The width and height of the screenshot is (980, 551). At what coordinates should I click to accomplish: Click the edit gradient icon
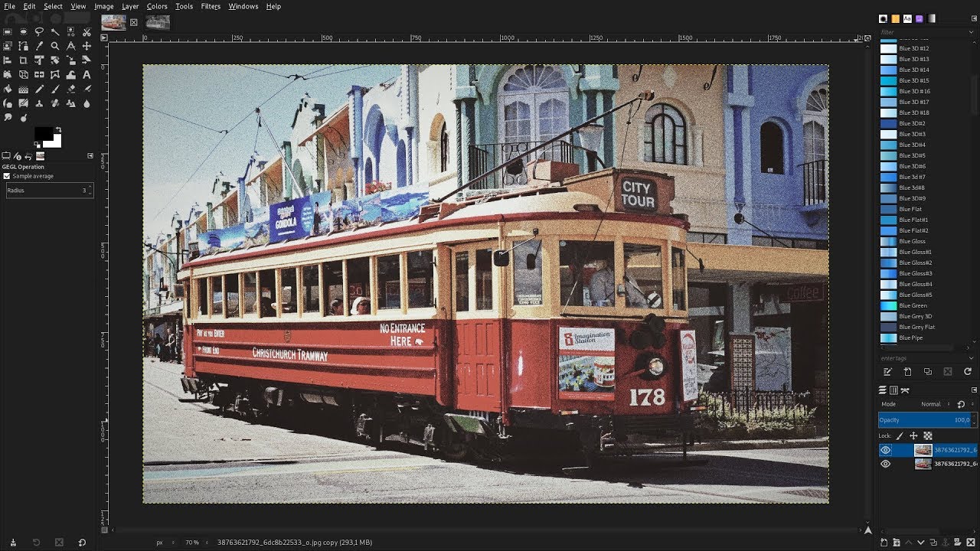click(887, 372)
